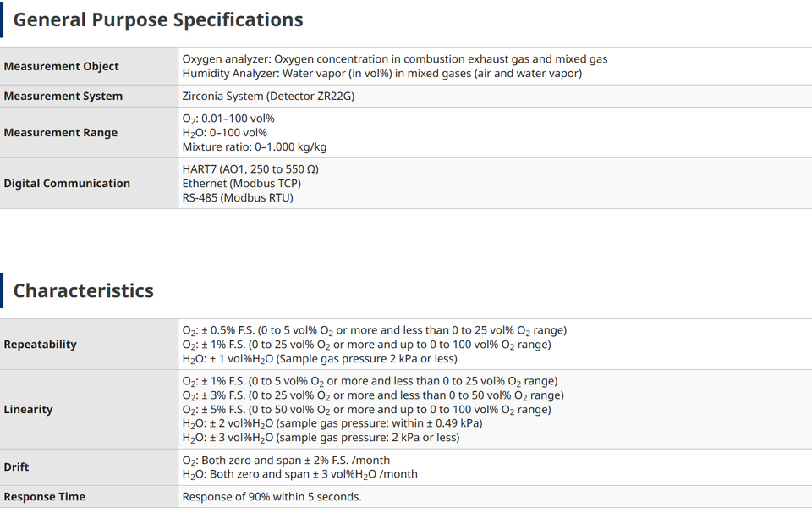
Task: Click the Measurement System row label
Action: click(63, 96)
